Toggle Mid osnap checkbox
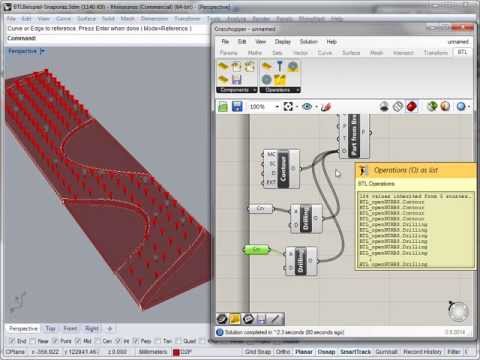This screenshot has width=480, height=360. click(78, 341)
